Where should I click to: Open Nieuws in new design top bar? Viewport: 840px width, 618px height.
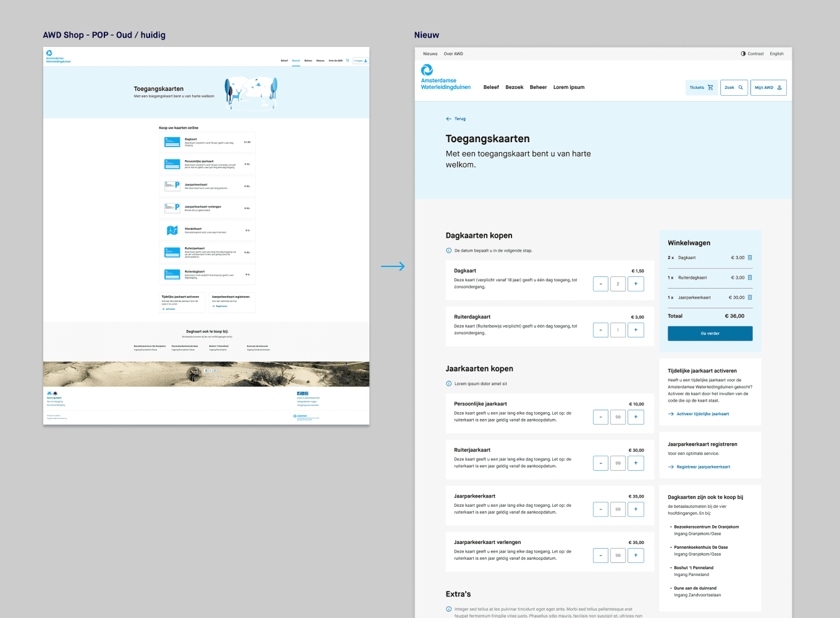(x=430, y=54)
